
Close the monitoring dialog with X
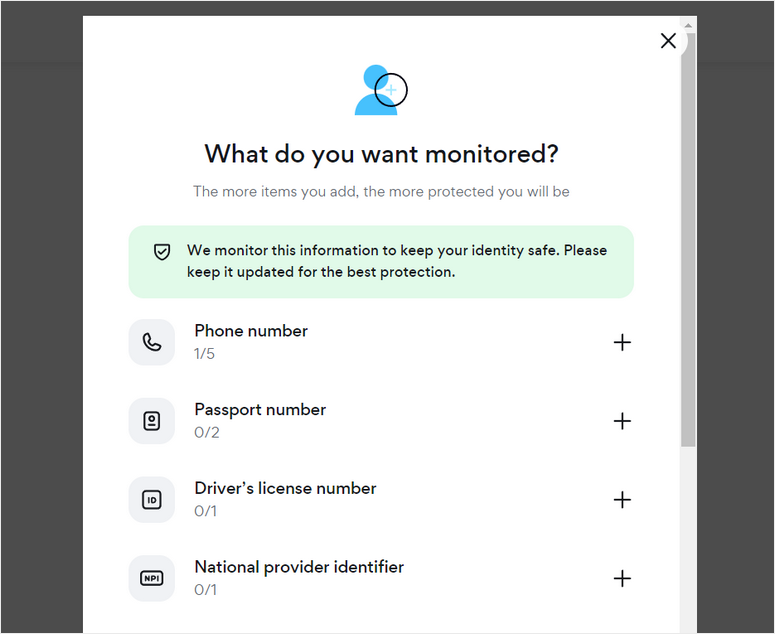(x=668, y=41)
